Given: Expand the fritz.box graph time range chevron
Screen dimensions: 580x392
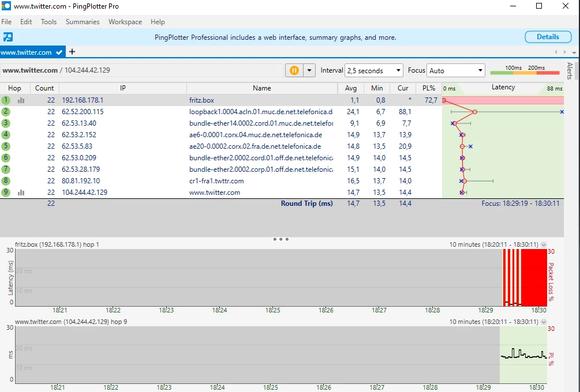Looking at the screenshot, I should coord(544,244).
